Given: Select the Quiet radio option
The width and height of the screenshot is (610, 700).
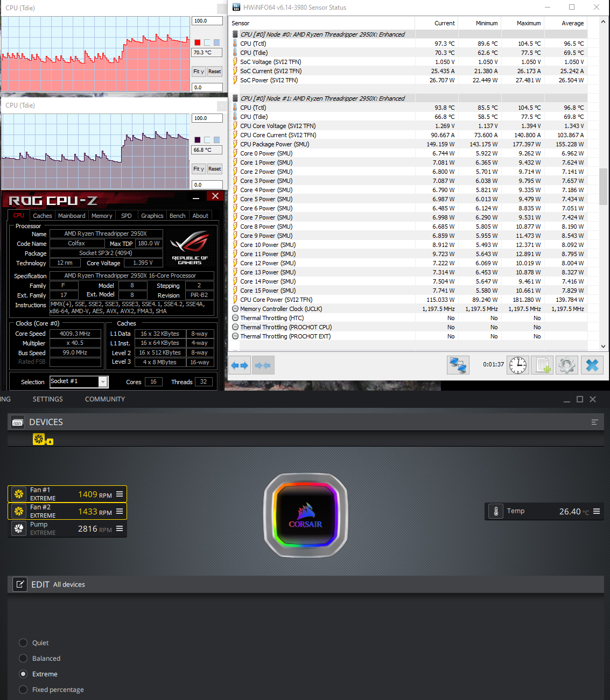Looking at the screenshot, I should (23, 642).
